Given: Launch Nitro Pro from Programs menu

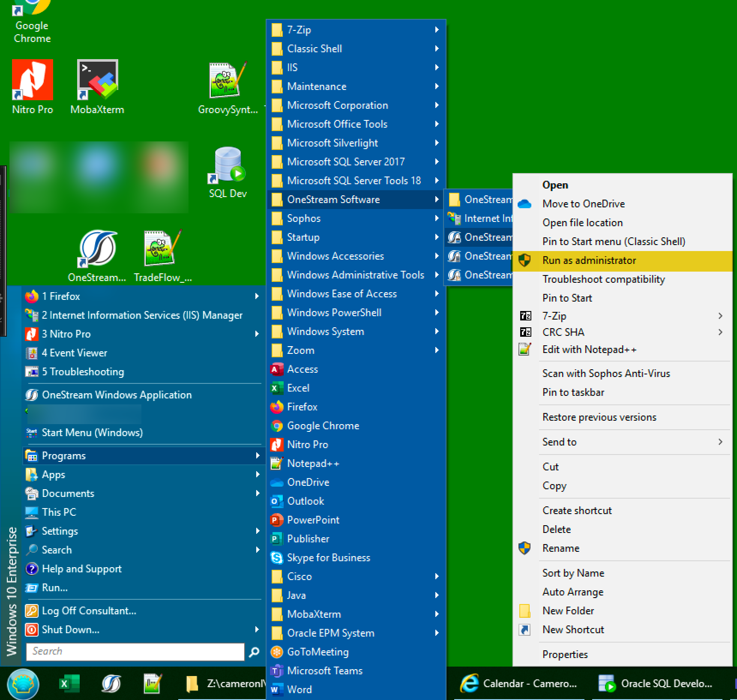Looking at the screenshot, I should pos(356,445).
